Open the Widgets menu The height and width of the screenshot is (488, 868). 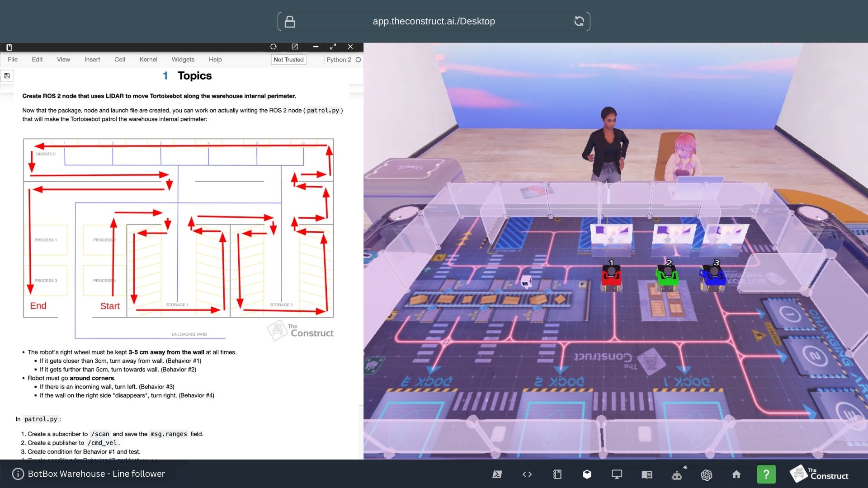click(x=183, y=59)
